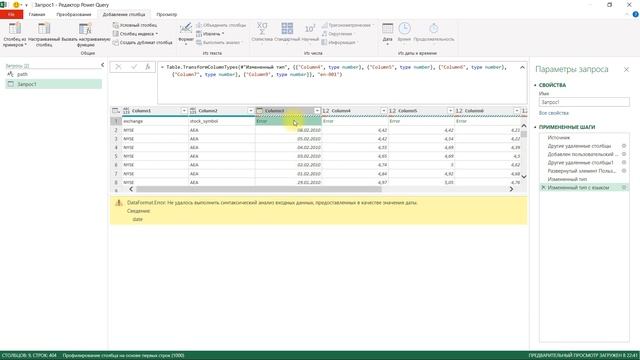This screenshot has width=640, height=360.
Task: Select the 'stock_symbol' cell
Action: 222,121
